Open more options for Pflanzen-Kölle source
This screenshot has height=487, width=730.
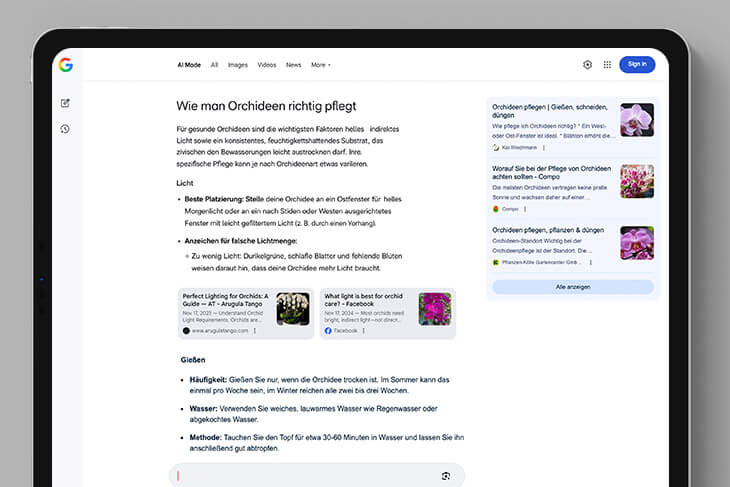(x=591, y=263)
